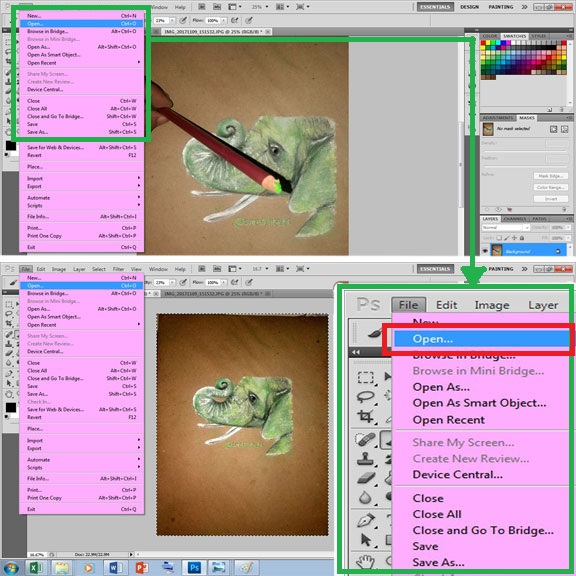Open the zoom level dropdown in bottom screenshot
The width and height of the screenshot is (576, 576).
tap(267, 269)
